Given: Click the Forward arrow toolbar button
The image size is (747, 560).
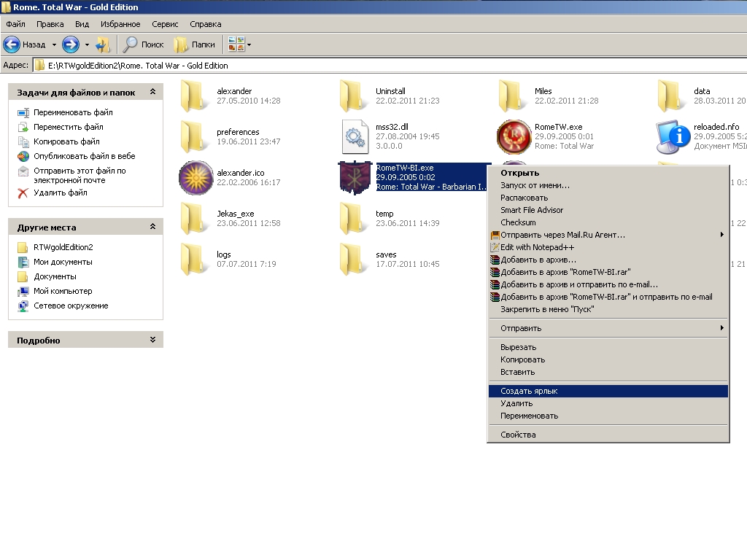Looking at the screenshot, I should pyautogui.click(x=70, y=44).
